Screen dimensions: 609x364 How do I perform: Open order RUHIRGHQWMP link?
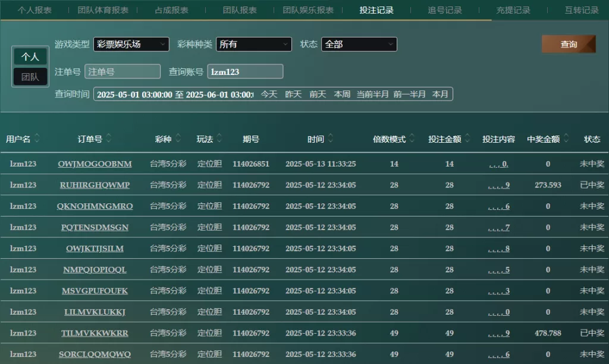pyautogui.click(x=95, y=185)
